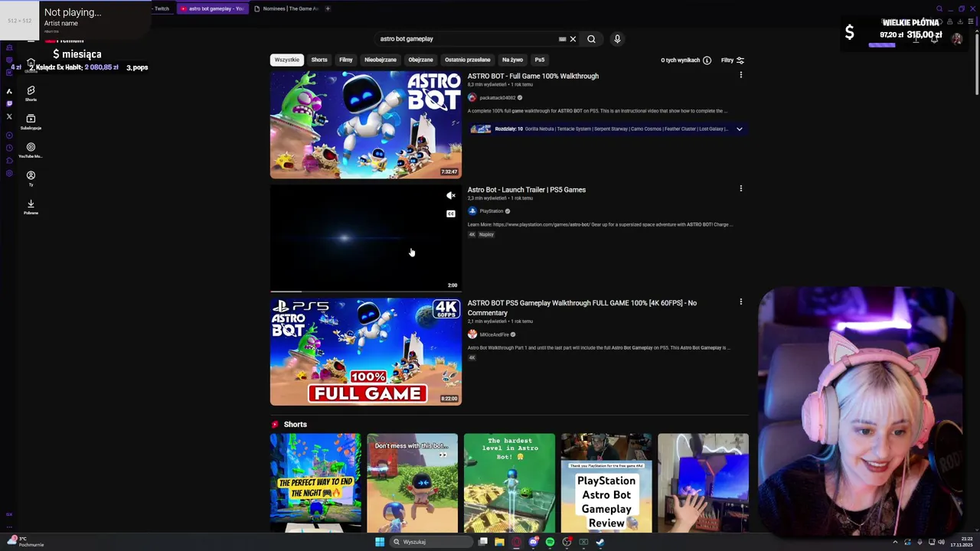Select the Ostatnio przesłane filter chip
The image size is (980, 551).
468,60
